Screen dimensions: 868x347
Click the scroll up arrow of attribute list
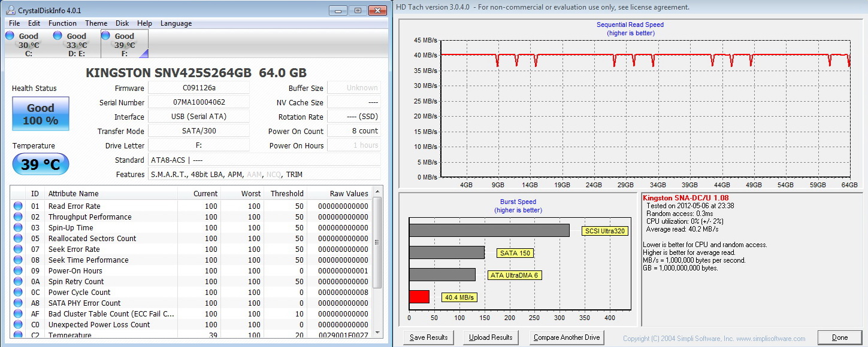pos(377,192)
